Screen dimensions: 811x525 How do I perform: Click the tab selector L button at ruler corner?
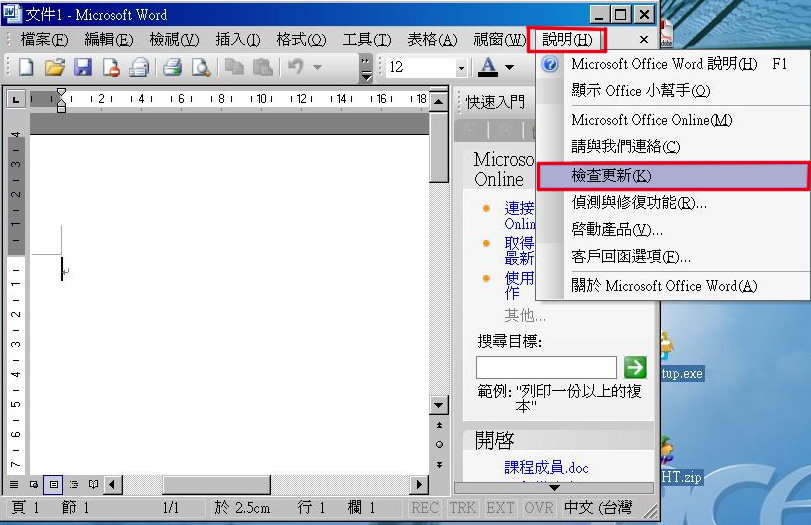(x=16, y=99)
